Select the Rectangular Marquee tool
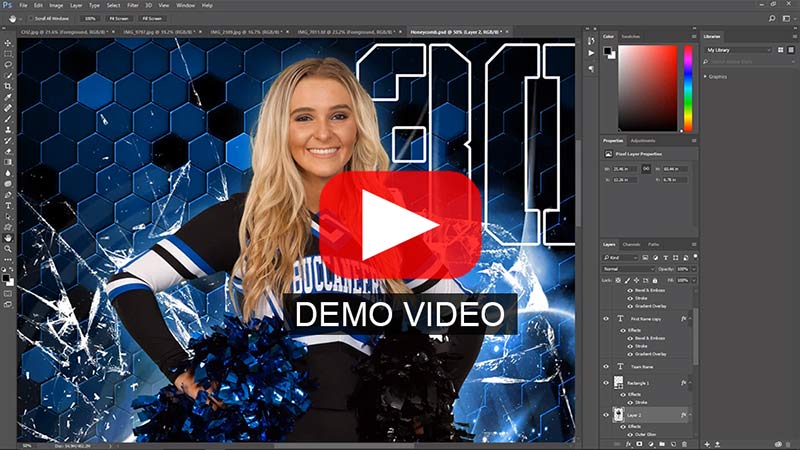This screenshot has width=800, height=450. pos(8,53)
